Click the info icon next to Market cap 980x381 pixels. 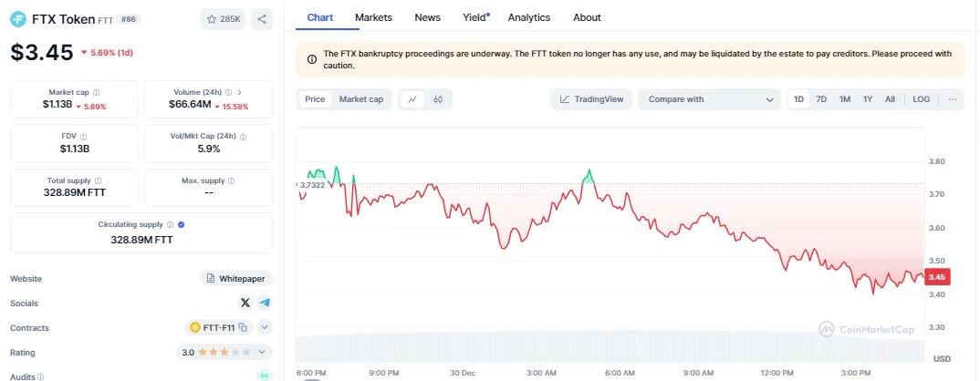tap(96, 92)
